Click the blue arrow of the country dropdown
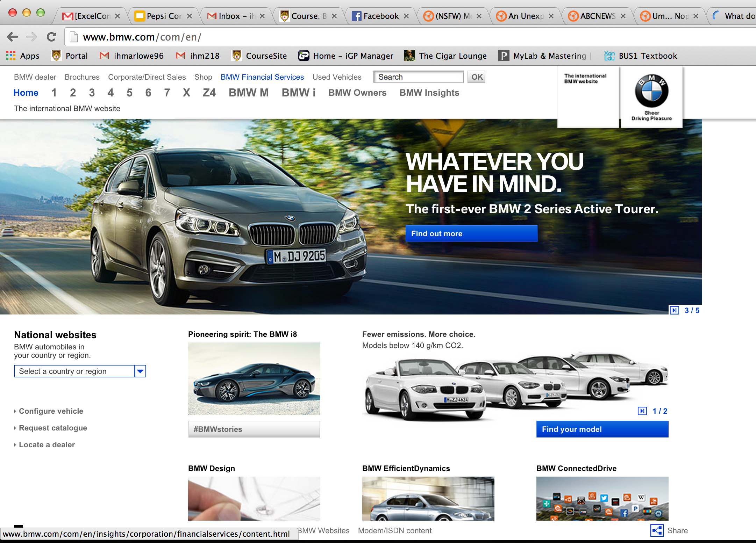This screenshot has height=543, width=756. coord(140,371)
